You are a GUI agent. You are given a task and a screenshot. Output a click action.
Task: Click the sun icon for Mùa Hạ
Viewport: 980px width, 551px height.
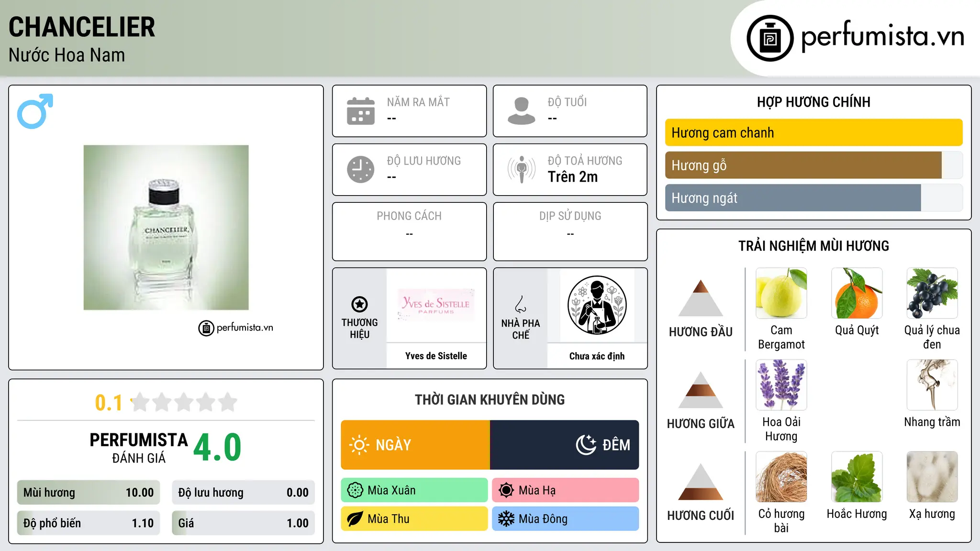tap(506, 490)
